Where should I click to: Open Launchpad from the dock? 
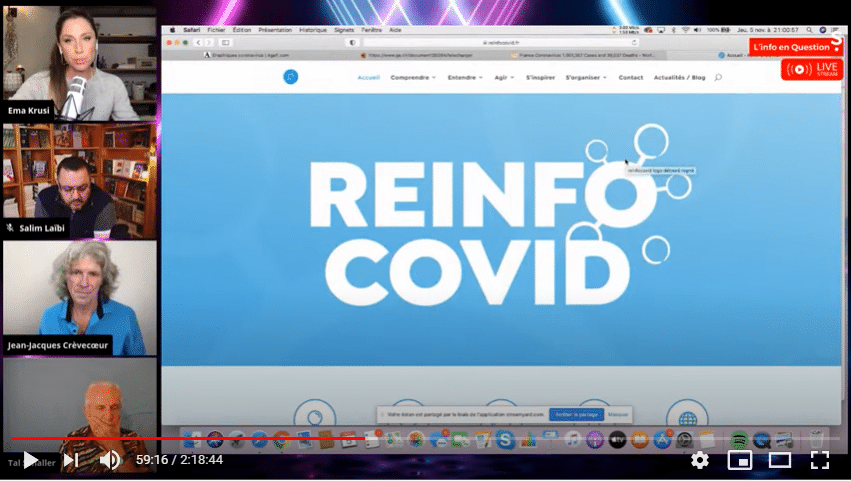pos(237,439)
